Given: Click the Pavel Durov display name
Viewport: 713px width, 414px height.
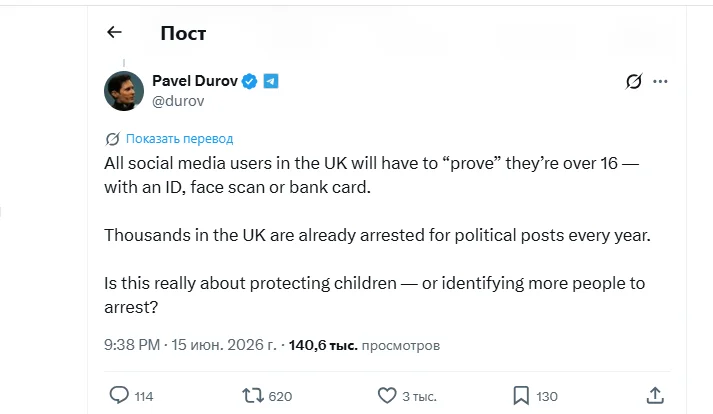Looking at the screenshot, I should click(195, 81).
